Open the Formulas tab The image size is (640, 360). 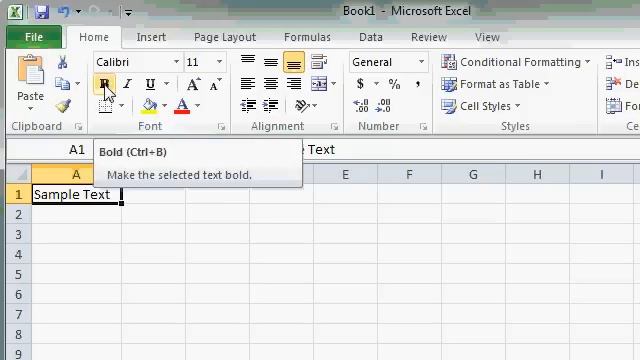(x=307, y=37)
